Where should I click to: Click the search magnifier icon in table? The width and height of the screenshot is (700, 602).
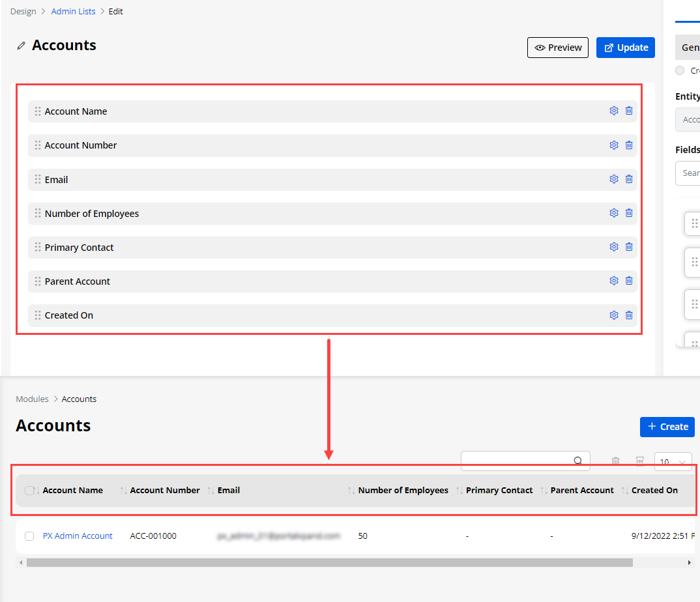tap(577, 461)
